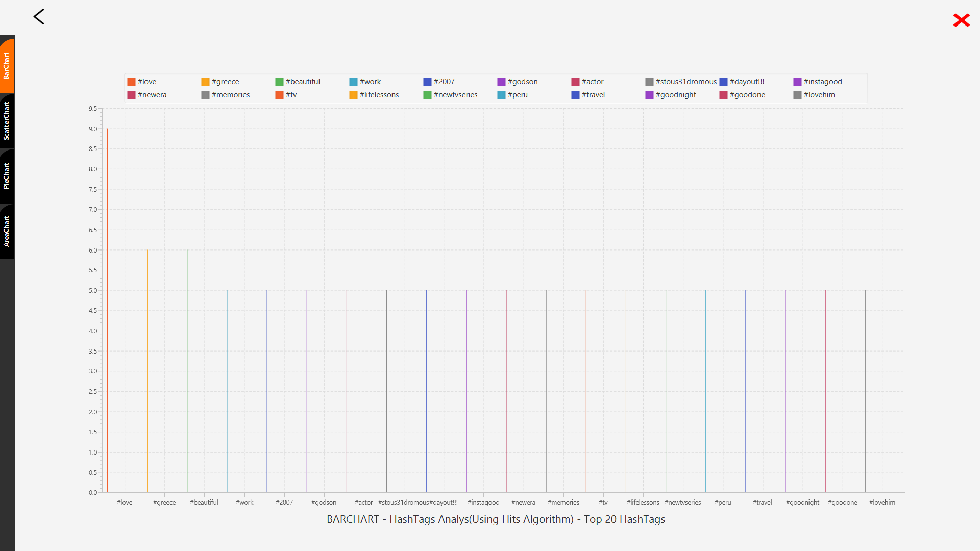Click the #2007 legend square
The width and height of the screenshot is (980, 551).
point(427,82)
